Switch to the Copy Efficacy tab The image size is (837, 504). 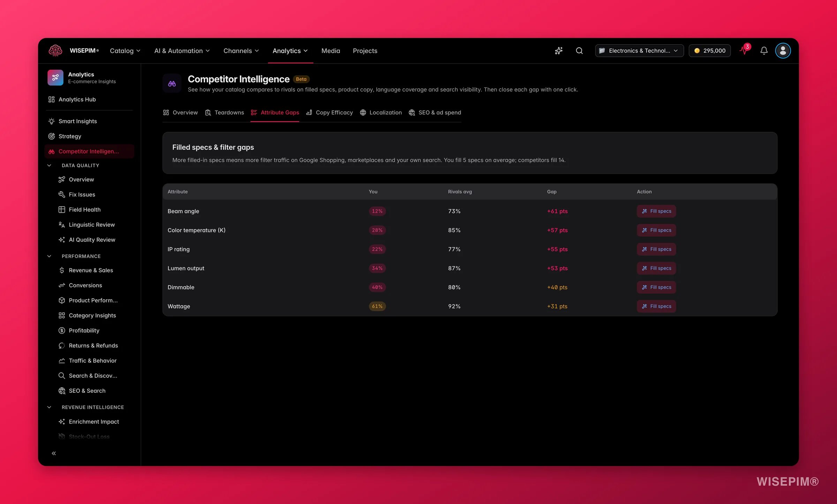[330, 112]
